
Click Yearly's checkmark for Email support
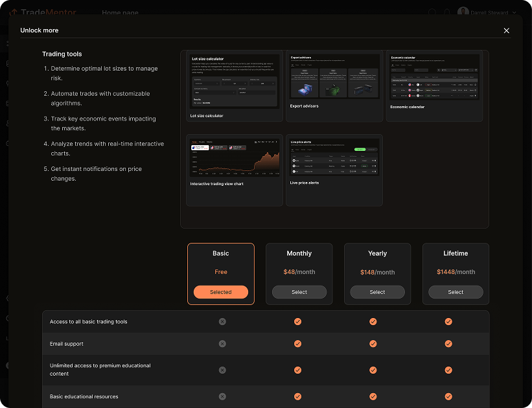click(373, 344)
